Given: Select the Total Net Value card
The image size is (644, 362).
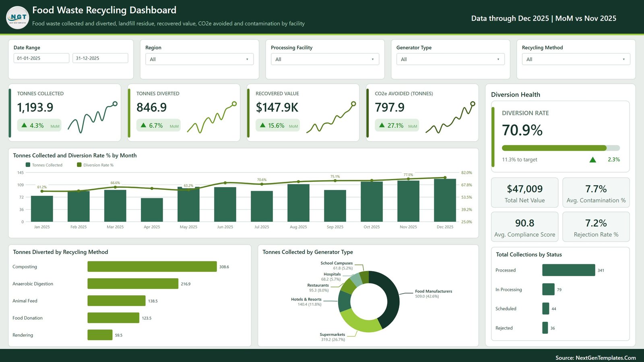Looking at the screenshot, I should pyautogui.click(x=525, y=193).
